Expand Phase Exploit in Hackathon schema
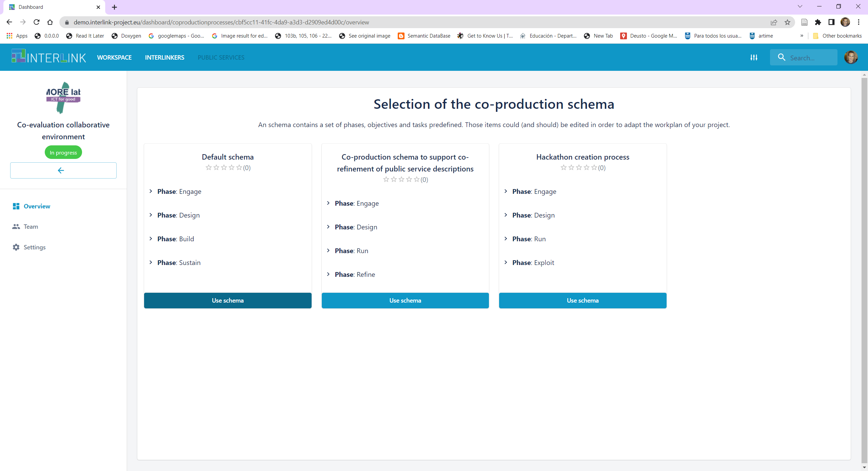Viewport: 868px width, 471px height. click(507, 263)
